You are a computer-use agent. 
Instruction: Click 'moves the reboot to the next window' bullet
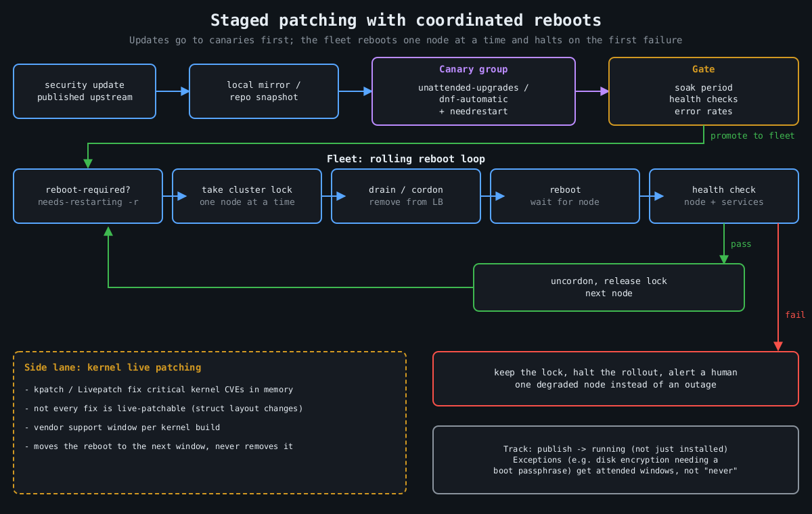[x=159, y=446]
